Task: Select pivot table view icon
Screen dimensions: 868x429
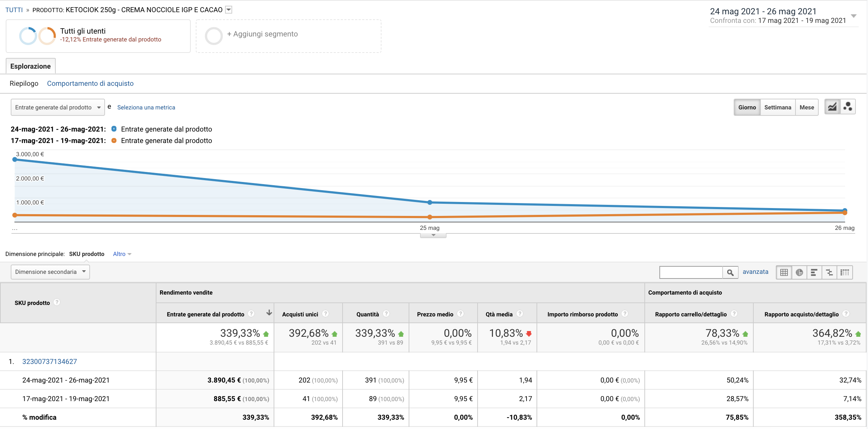Action: click(845, 272)
